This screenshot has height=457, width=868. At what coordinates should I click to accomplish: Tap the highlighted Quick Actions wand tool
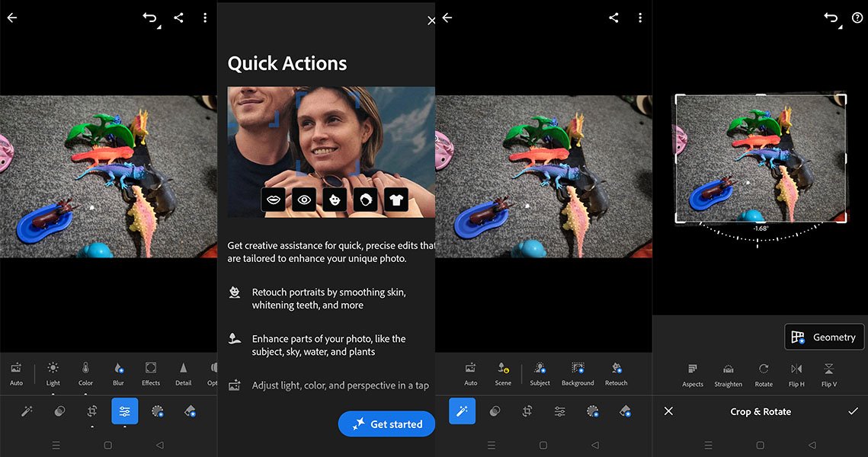[463, 411]
